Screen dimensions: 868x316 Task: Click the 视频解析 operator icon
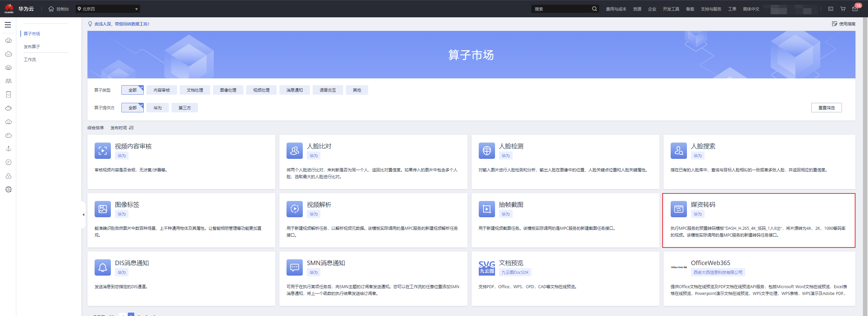click(x=295, y=209)
